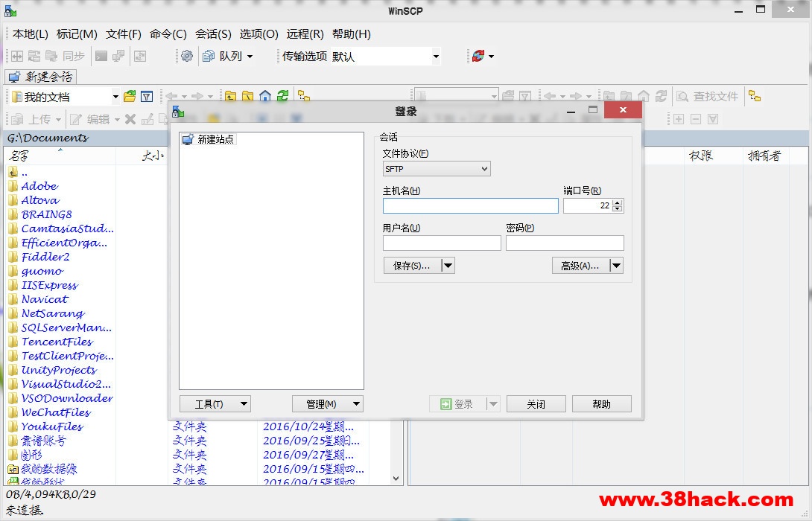This screenshot has height=521, width=812.
Task: Refresh the local panel with green arrows
Action: [283, 96]
